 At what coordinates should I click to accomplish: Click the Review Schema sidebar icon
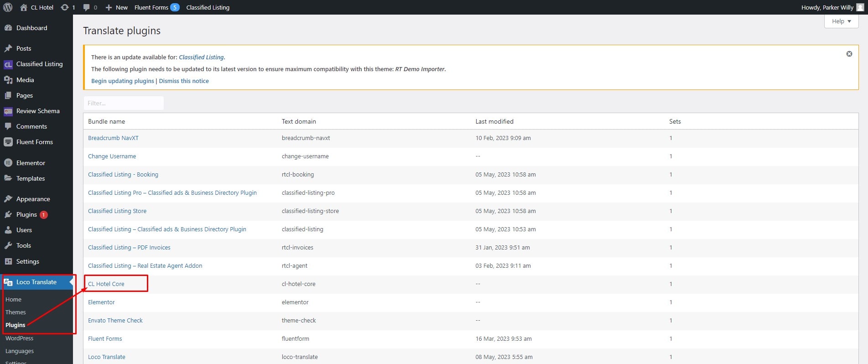(x=8, y=111)
